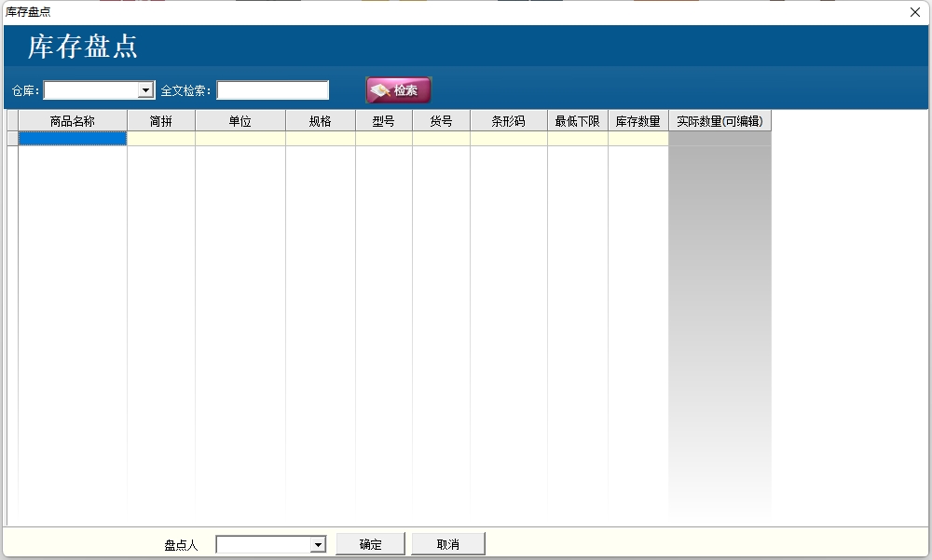Click the 实际数量(可编辑) column header
Viewport: 932px width, 560px height.
coord(720,121)
